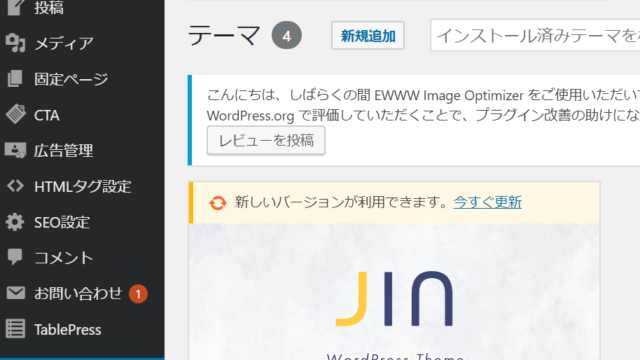
Task: Click the 投稿 pin icon in sidebar
Action: tap(16, 7)
